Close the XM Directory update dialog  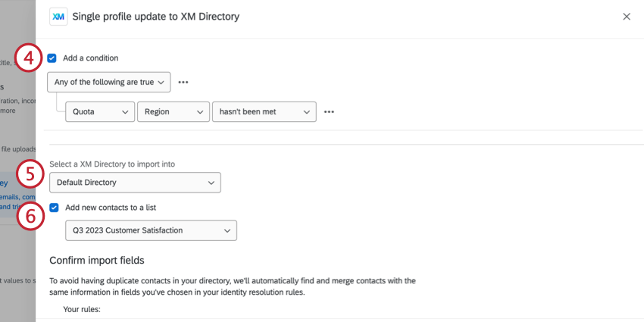click(627, 17)
